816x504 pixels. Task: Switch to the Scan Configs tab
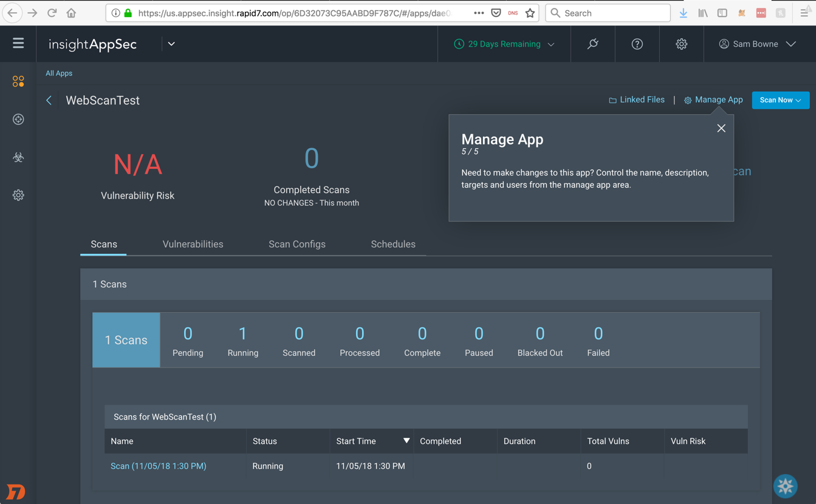pos(297,244)
